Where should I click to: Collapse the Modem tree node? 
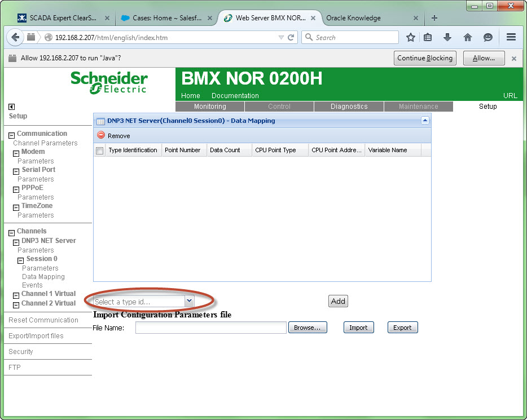16,153
